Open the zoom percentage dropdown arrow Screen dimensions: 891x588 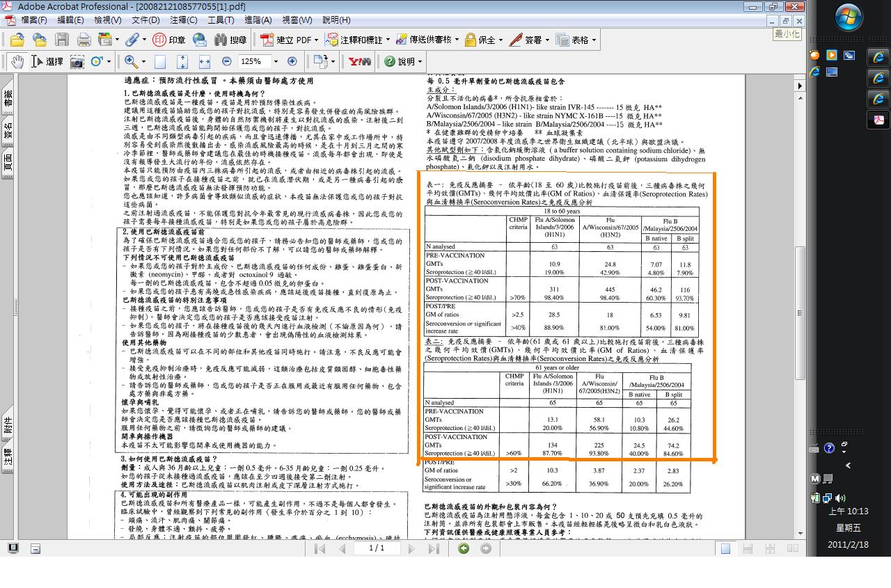(x=277, y=61)
